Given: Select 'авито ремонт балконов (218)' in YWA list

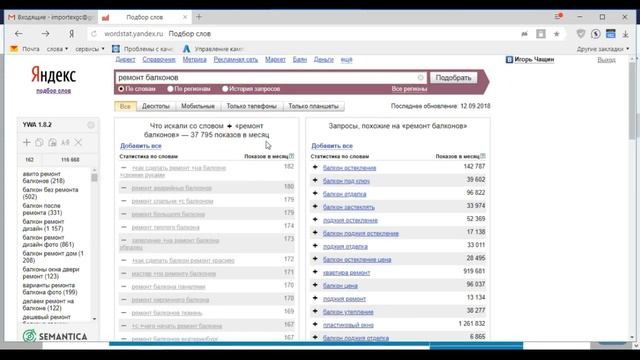Looking at the screenshot, I should tap(43, 177).
